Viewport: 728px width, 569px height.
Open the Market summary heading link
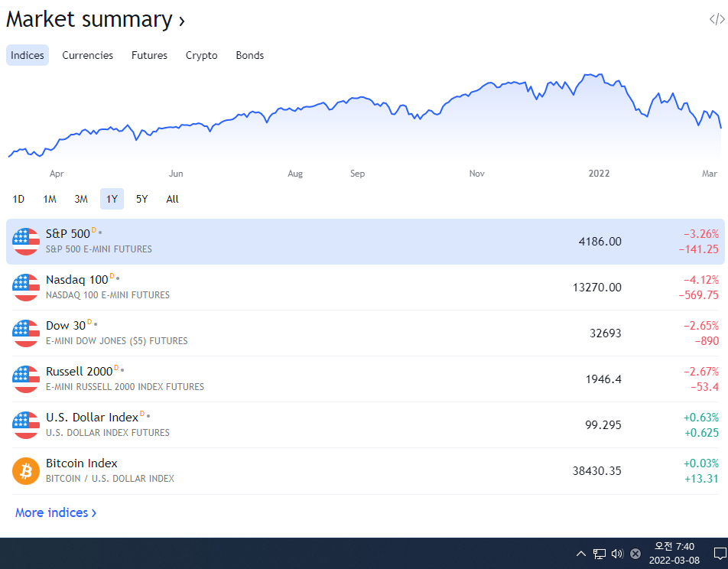point(95,20)
